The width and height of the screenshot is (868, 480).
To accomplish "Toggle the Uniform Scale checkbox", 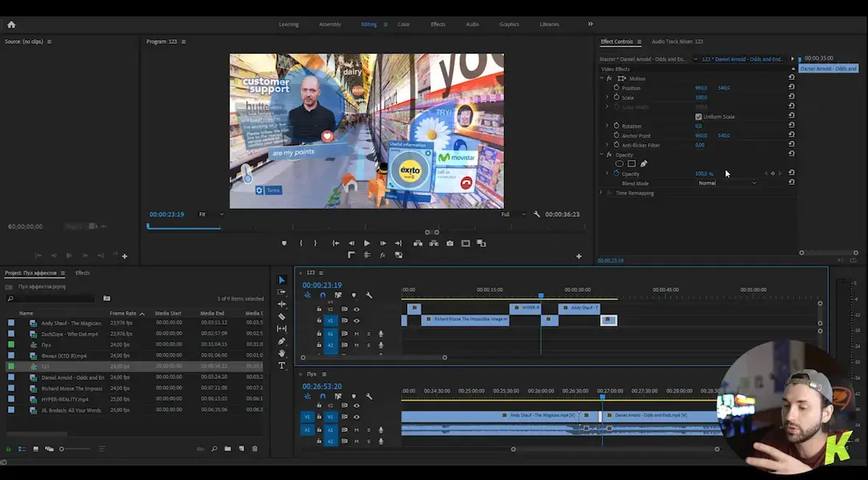I will [698, 117].
